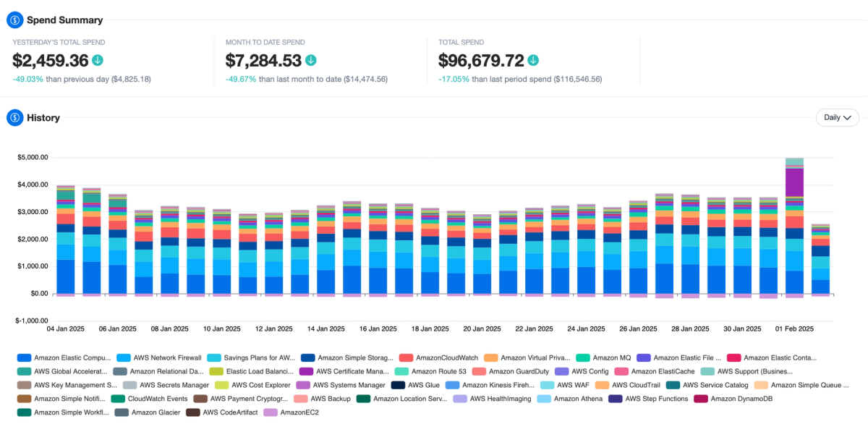Click the AmazonEC2 lilac legend swatch
The image size is (868, 424).
(x=271, y=412)
